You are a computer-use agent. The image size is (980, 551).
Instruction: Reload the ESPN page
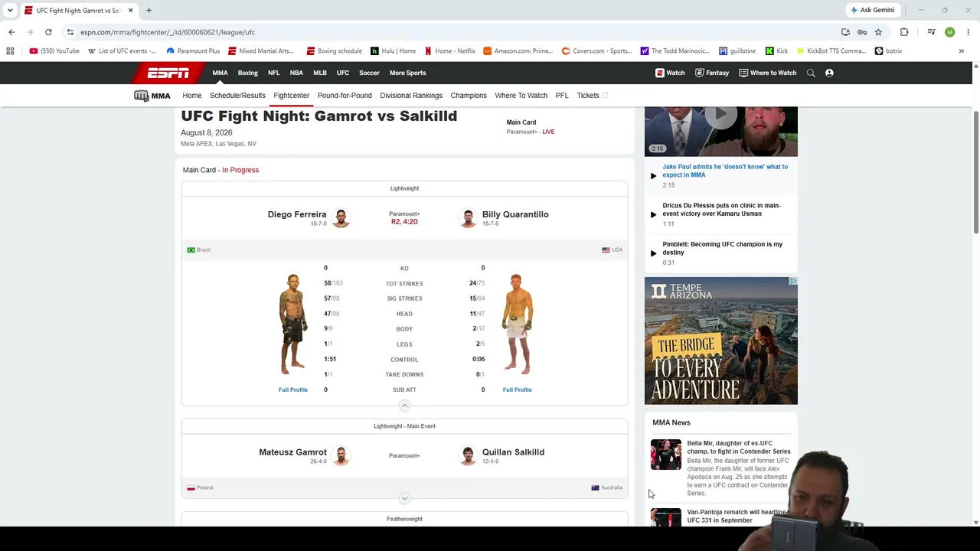pos(48,32)
